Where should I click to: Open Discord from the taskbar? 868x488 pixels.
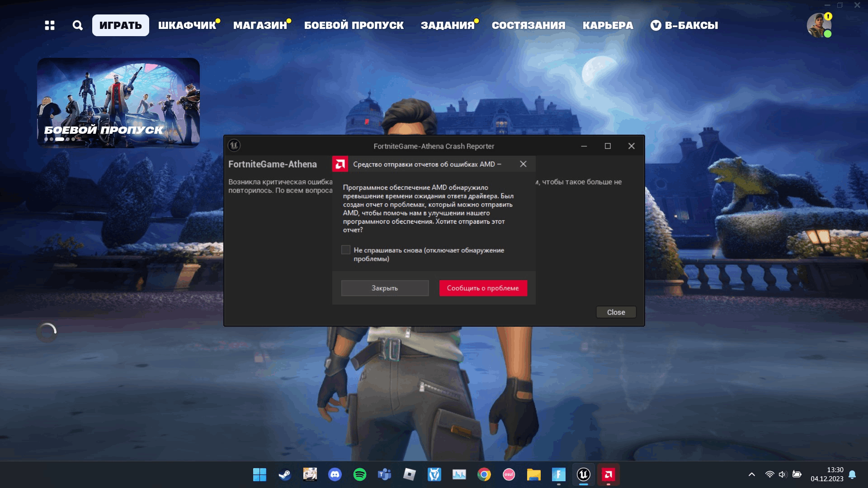click(x=335, y=474)
